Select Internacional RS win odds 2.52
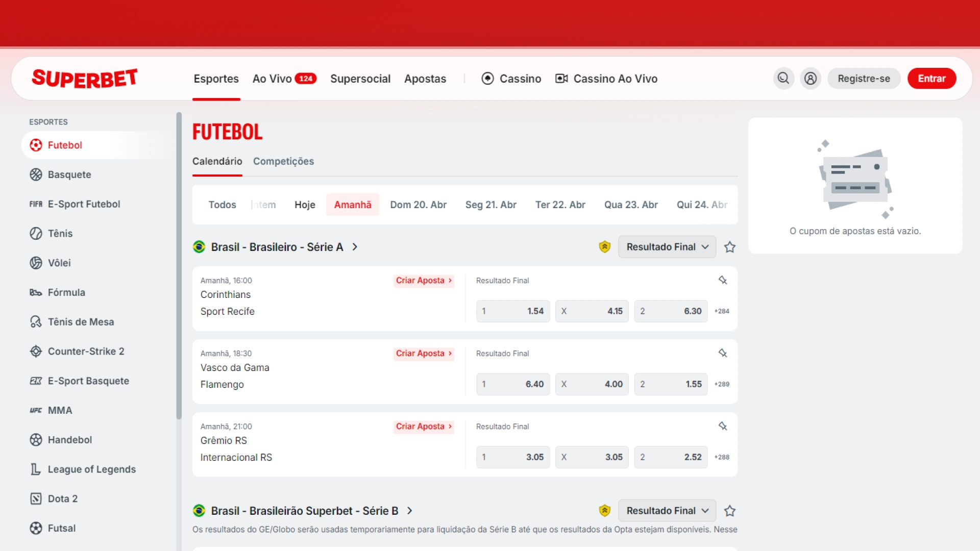The image size is (980, 551). click(671, 457)
